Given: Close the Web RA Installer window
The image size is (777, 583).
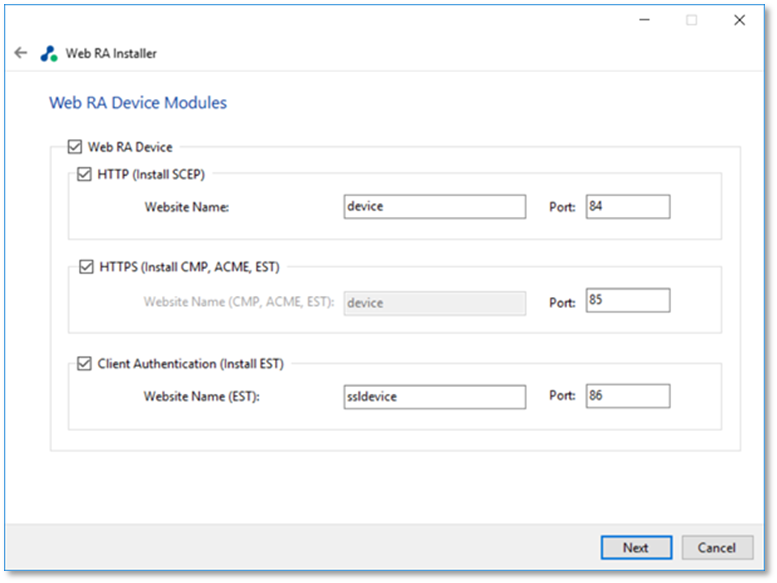Looking at the screenshot, I should coord(739,20).
